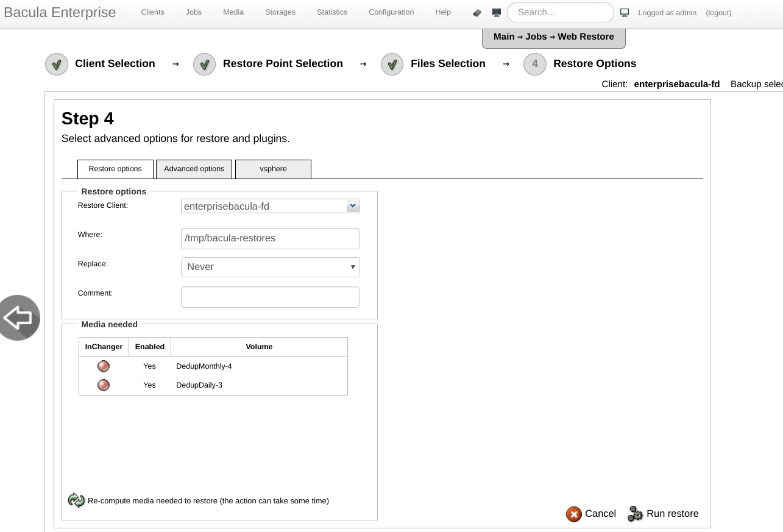Click the InChanger column header

tap(104, 347)
